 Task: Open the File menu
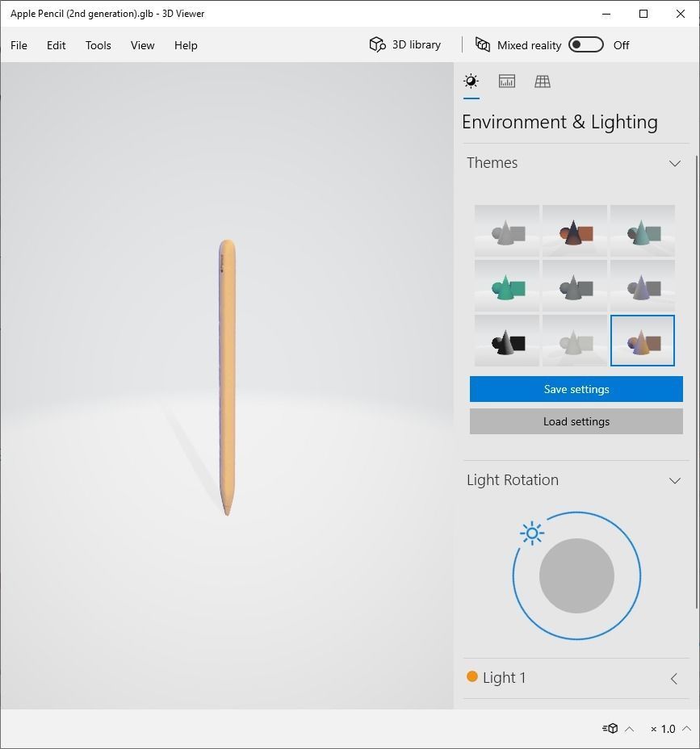tap(19, 45)
